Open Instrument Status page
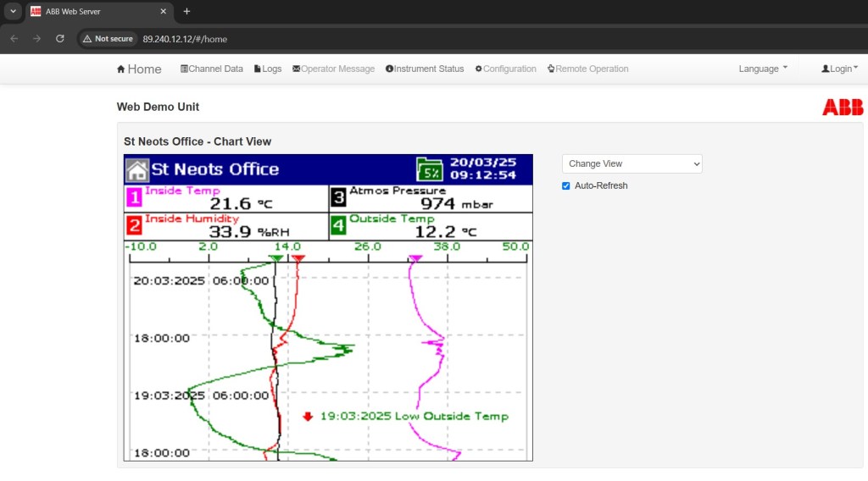Image resolution: width=868 pixels, height=481 pixels. 425,69
